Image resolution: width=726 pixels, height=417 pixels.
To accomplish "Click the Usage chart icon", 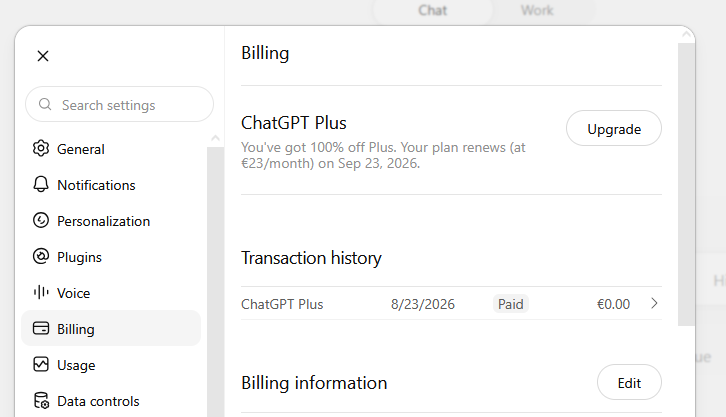I will click(x=41, y=364).
